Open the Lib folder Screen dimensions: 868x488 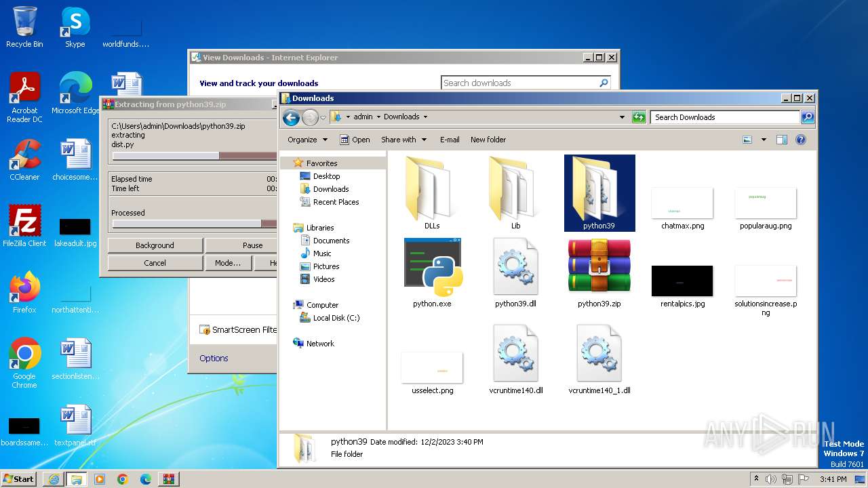[x=515, y=193]
